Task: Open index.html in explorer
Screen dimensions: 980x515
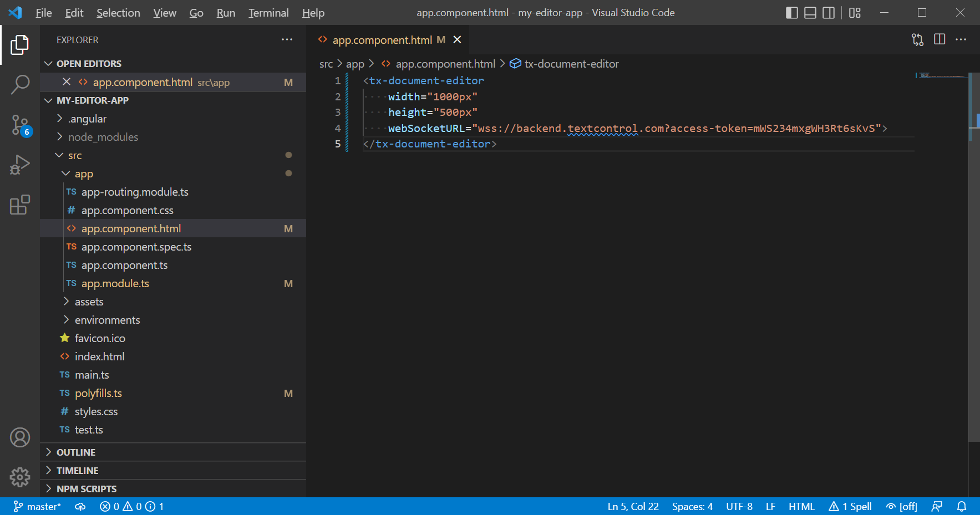Action: pos(173,356)
